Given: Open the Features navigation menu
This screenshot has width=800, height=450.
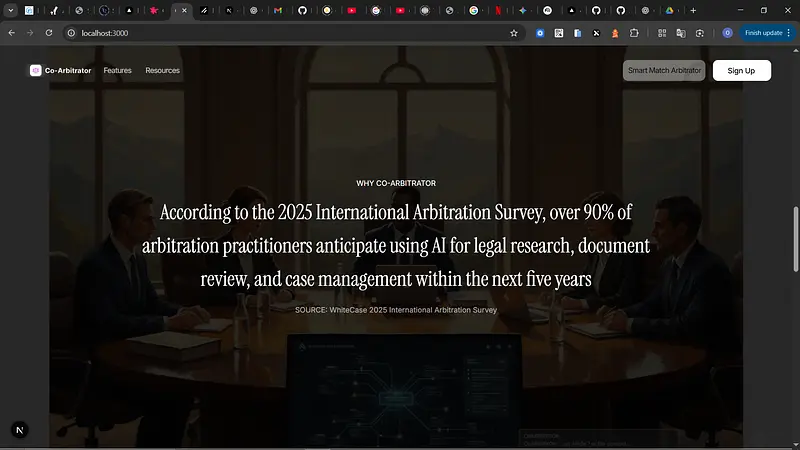Looking at the screenshot, I should (x=117, y=71).
